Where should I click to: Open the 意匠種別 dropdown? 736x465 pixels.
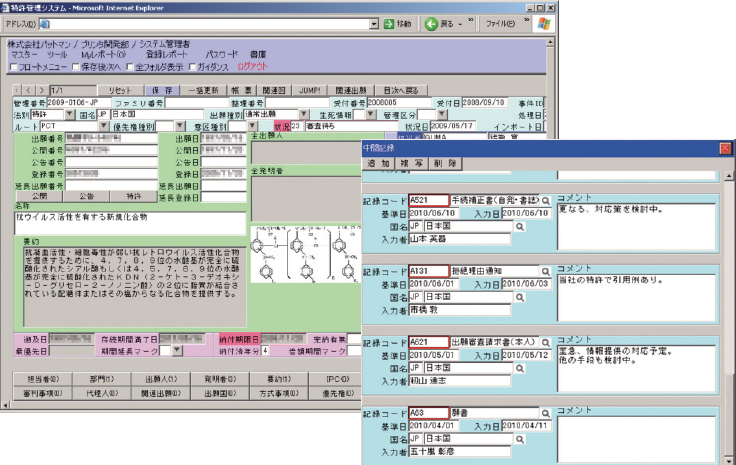(x=253, y=126)
